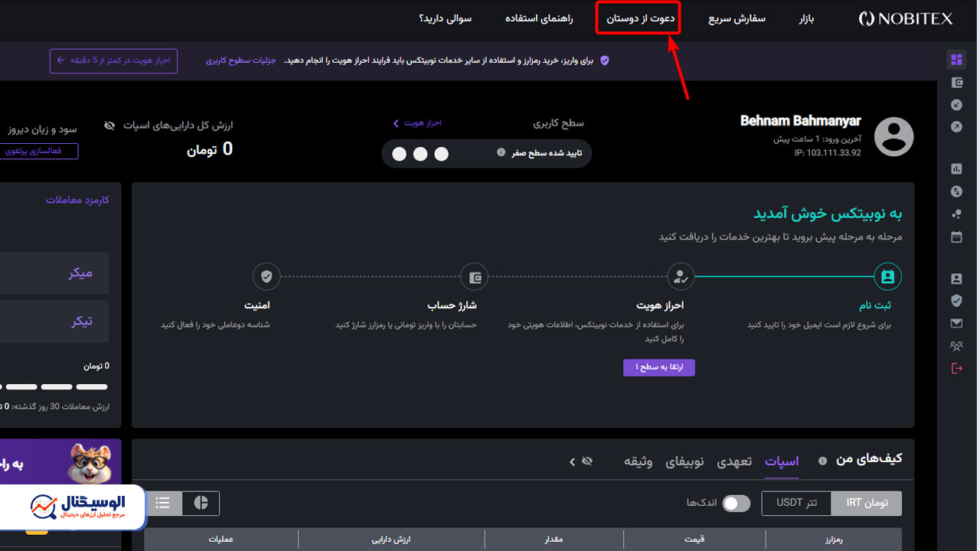Switch to list view
This screenshot has width=980, height=551.
pyautogui.click(x=163, y=503)
